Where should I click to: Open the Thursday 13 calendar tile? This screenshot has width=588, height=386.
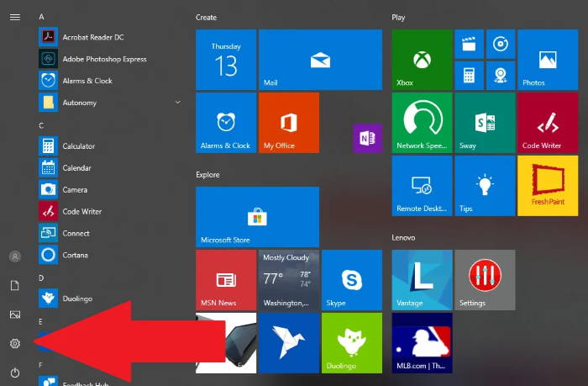click(x=226, y=60)
